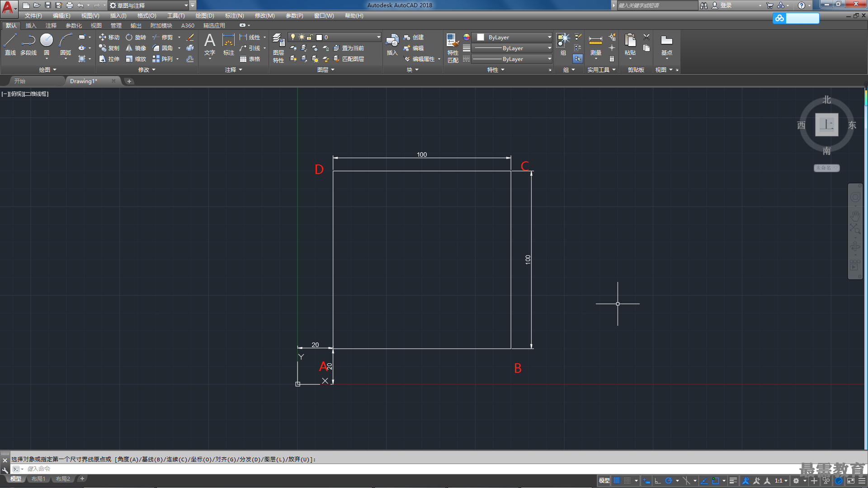Image resolution: width=868 pixels, height=488 pixels.
Task: Click the 创建 (Create block) button
Action: click(414, 37)
